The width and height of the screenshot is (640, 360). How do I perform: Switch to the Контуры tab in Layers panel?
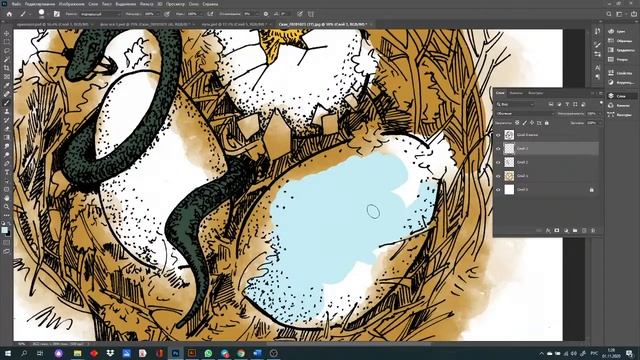tap(536, 93)
